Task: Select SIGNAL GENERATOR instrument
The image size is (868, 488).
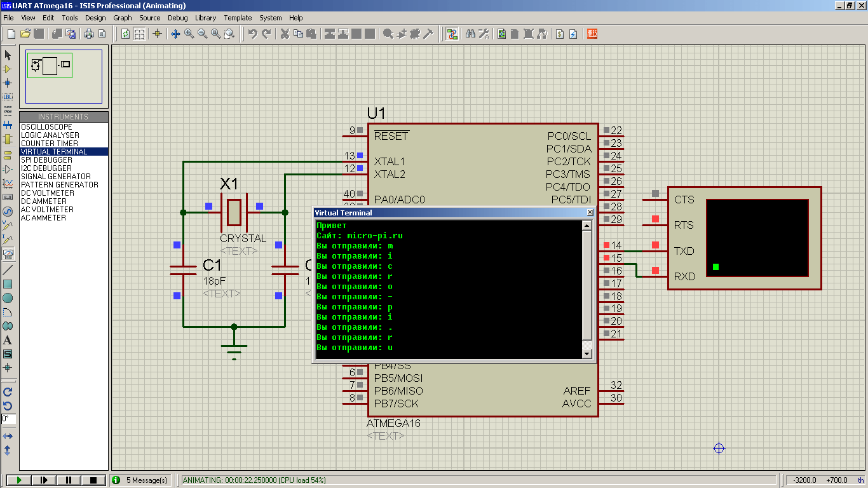Action: pyautogui.click(x=64, y=177)
